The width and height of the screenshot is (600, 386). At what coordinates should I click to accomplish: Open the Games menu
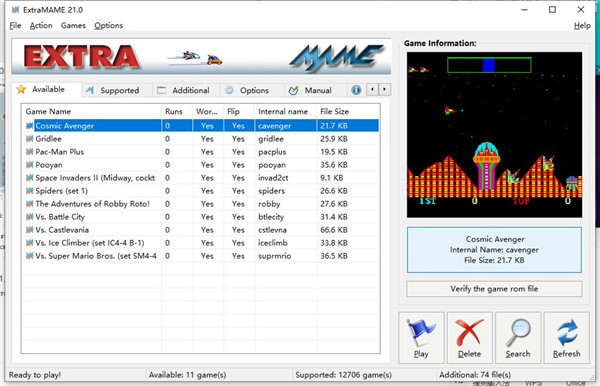coord(73,26)
